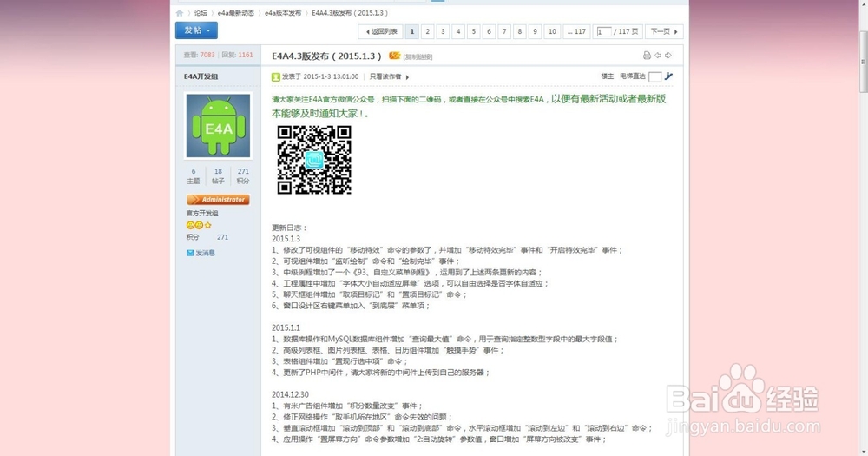This screenshot has width=868, height=456.
Task: Click reply count 1161
Action: coord(246,55)
